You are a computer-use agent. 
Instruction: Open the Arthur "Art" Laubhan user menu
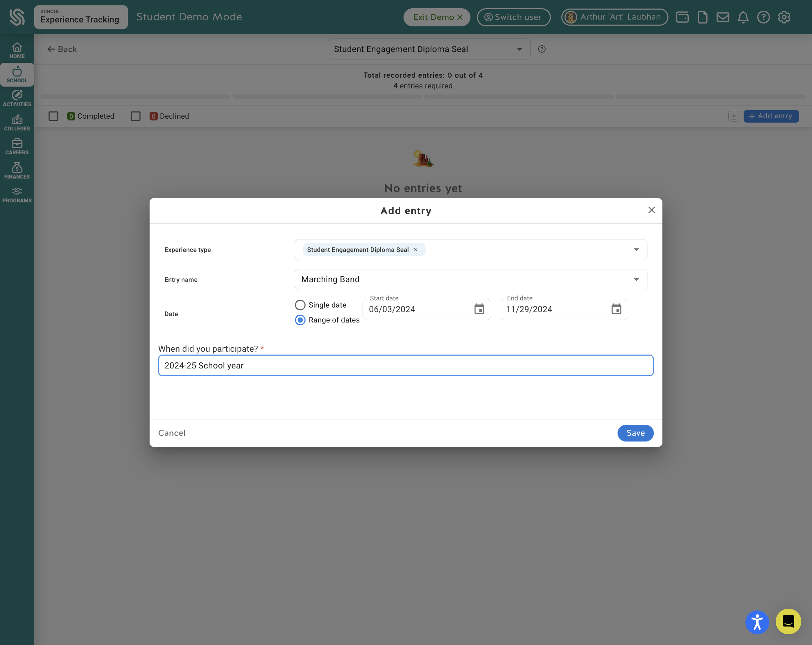pyautogui.click(x=615, y=17)
